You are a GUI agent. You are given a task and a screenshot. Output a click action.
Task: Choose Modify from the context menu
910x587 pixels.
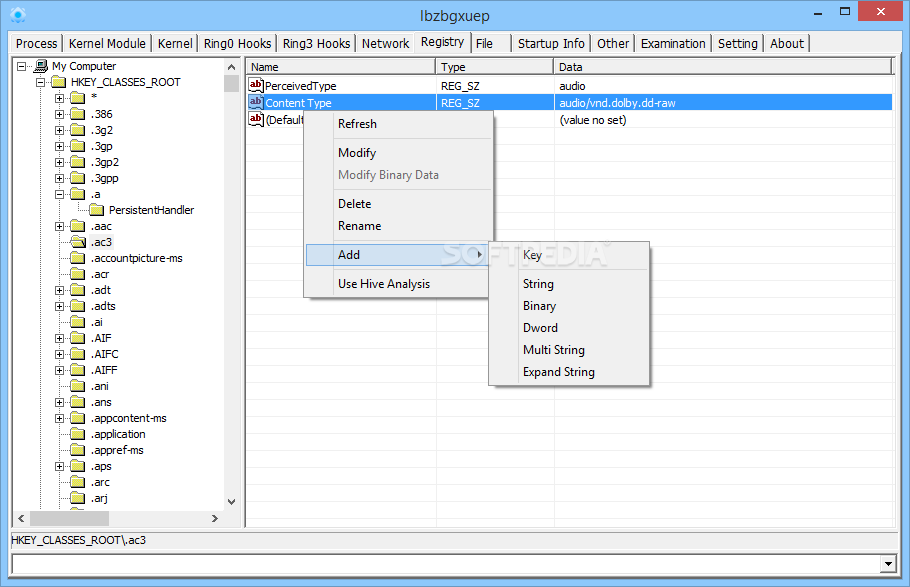399,153
